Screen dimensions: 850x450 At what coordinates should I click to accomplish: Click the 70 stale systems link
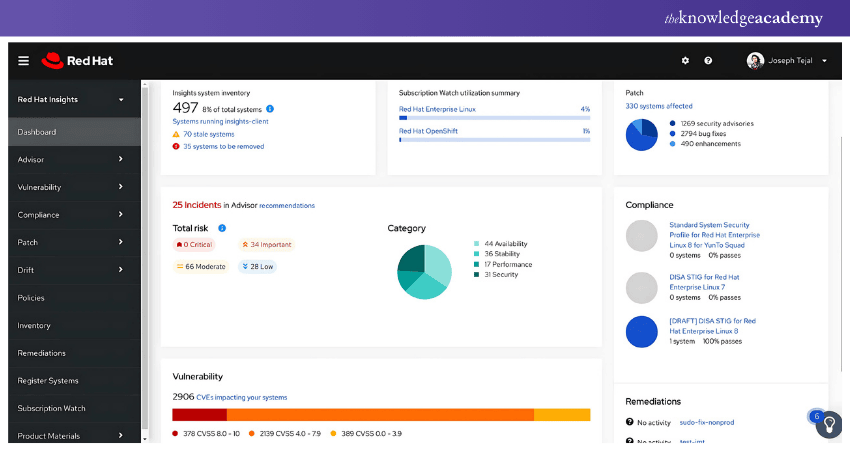[x=208, y=134]
